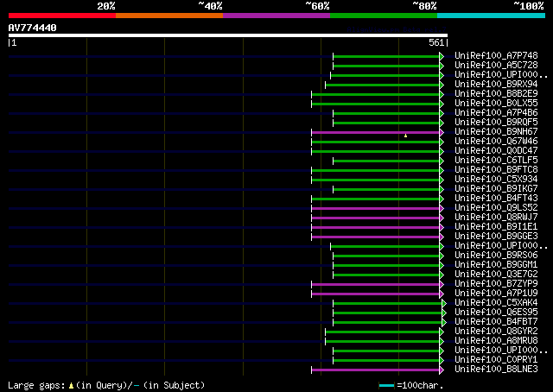
Task: Click the purple ~60% identity legend segment
Action: point(276,16)
